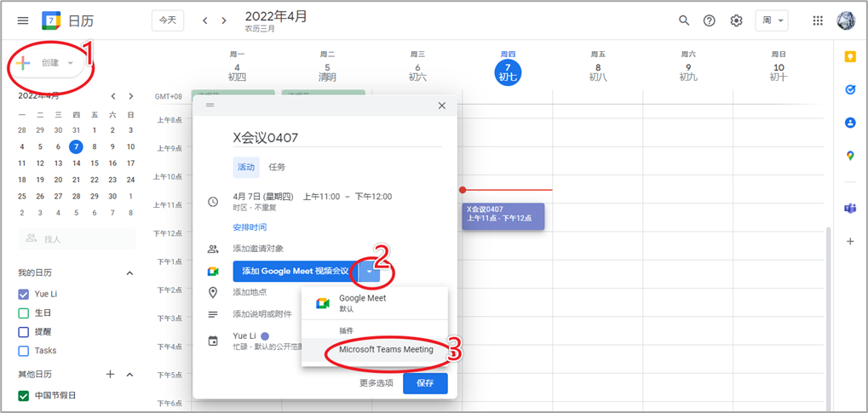Screen dimensions: 868x413
Task: Open Google Keep side panel icon
Action: point(849,57)
